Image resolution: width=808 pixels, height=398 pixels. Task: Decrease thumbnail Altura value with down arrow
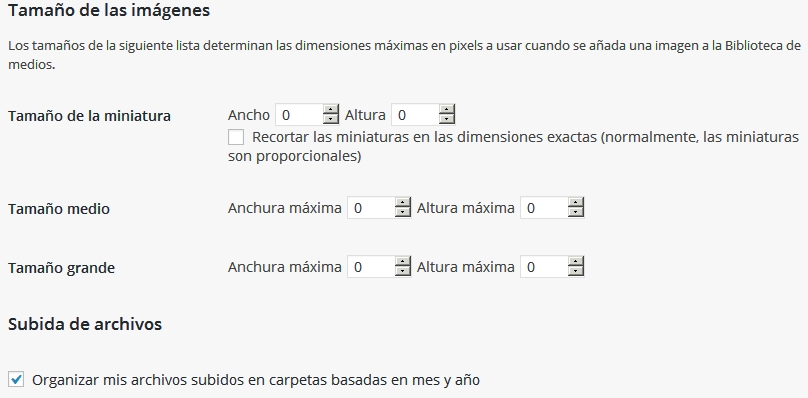pos(447,119)
